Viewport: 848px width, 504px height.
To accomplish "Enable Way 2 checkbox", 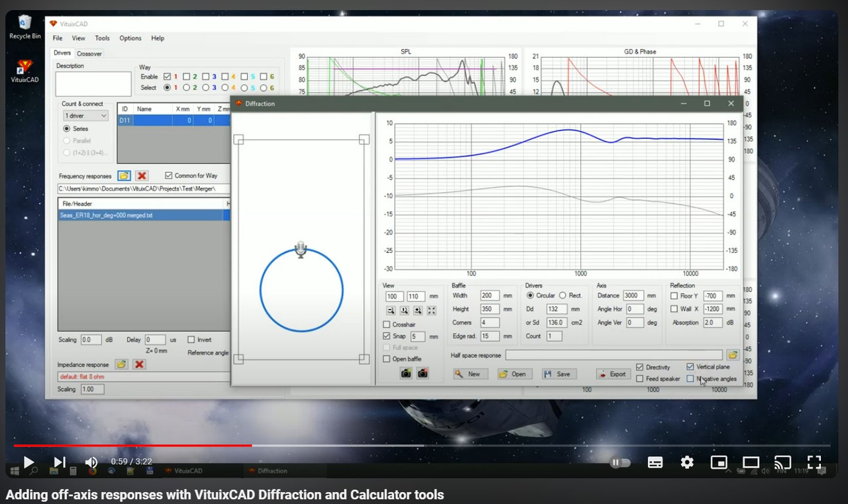I will pos(187,77).
